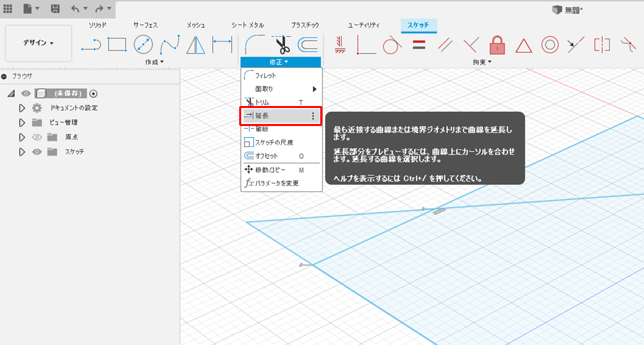This screenshot has height=345, width=644.
Task: Switch to the メッシュ tab
Action: 195,25
